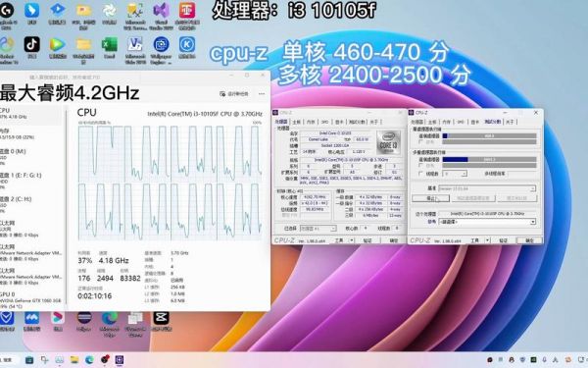The height and width of the screenshot is (368, 588).
Task: Open the more options menu in Task Manager
Action: pyautogui.click(x=262, y=93)
